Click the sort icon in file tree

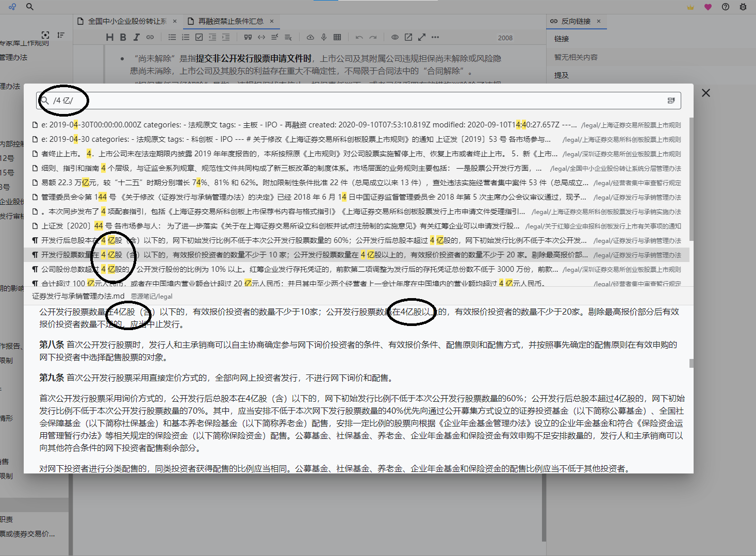tap(61, 35)
